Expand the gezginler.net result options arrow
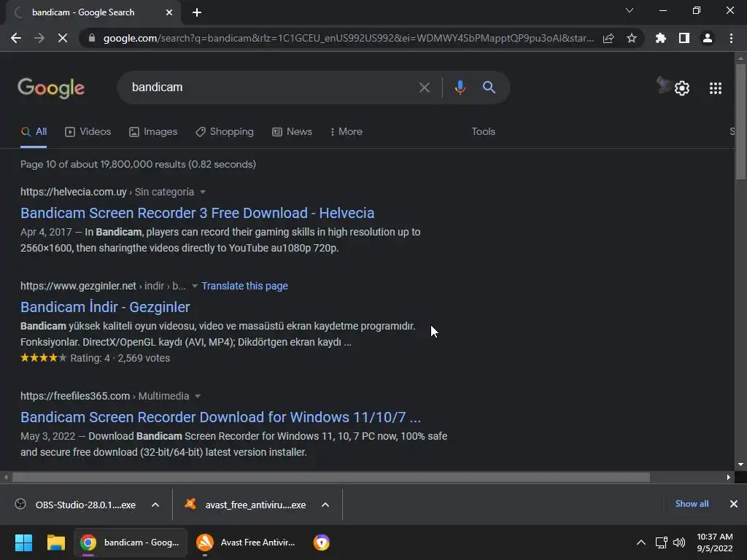The image size is (747, 560). point(194,286)
